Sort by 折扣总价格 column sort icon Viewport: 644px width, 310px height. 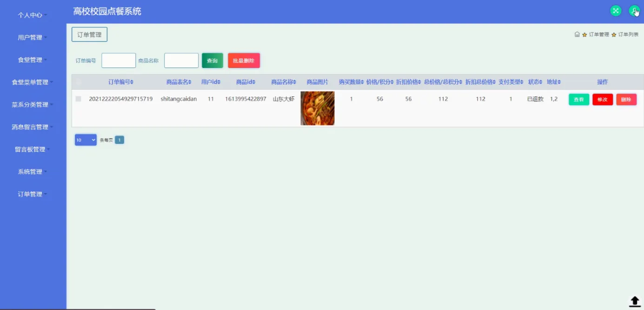[x=495, y=82]
